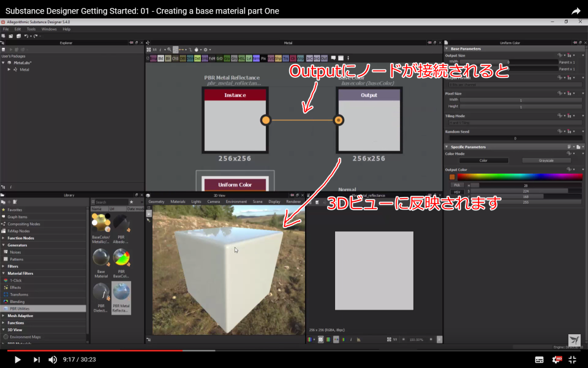Add a Shape node with Shp button
The width and height of the screenshot is (588, 368).
coord(278,58)
